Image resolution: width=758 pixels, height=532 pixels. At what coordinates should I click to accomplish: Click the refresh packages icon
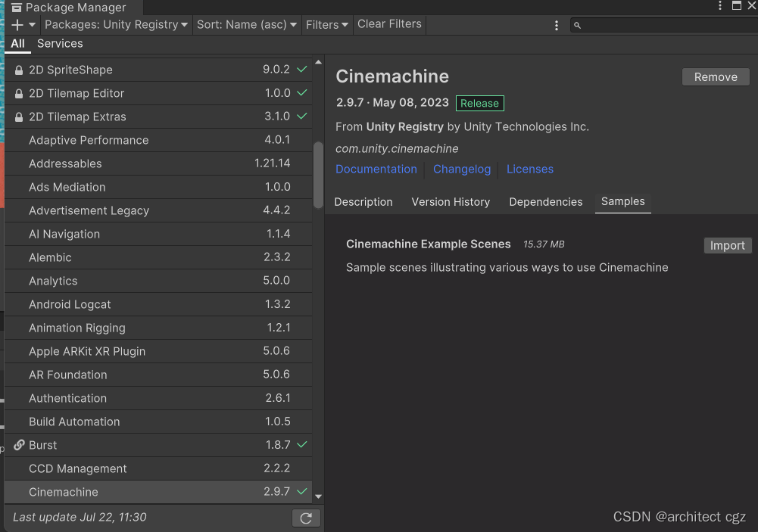[x=306, y=518]
